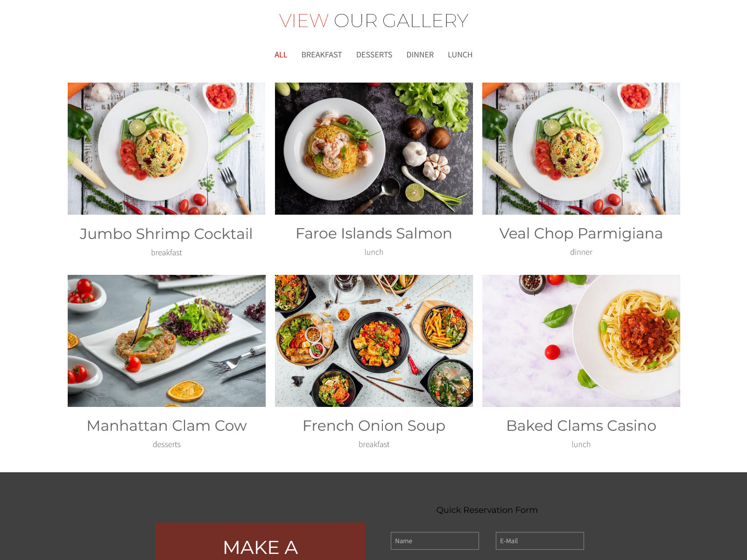Screen dimensions: 747x560
Task: Open the Faroe Islands Salmon image
Action: pyautogui.click(x=373, y=148)
